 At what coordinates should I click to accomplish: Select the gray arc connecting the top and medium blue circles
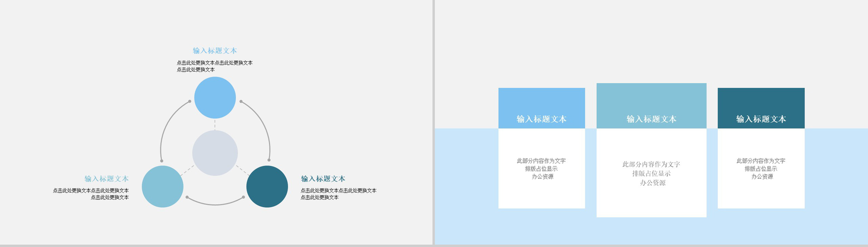pos(168,124)
